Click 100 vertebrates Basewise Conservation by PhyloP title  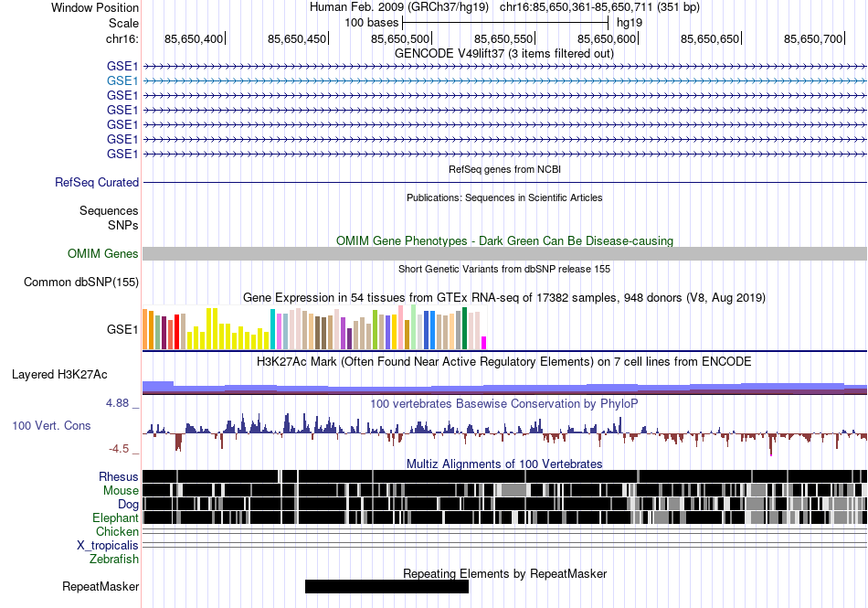point(504,404)
